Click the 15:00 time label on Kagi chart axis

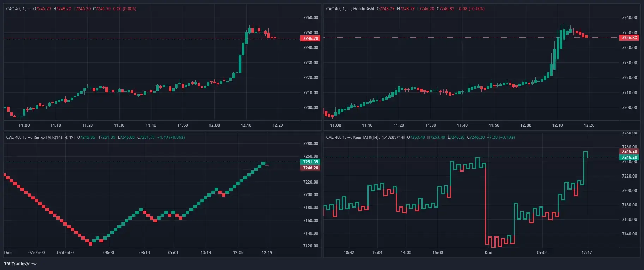click(x=438, y=253)
